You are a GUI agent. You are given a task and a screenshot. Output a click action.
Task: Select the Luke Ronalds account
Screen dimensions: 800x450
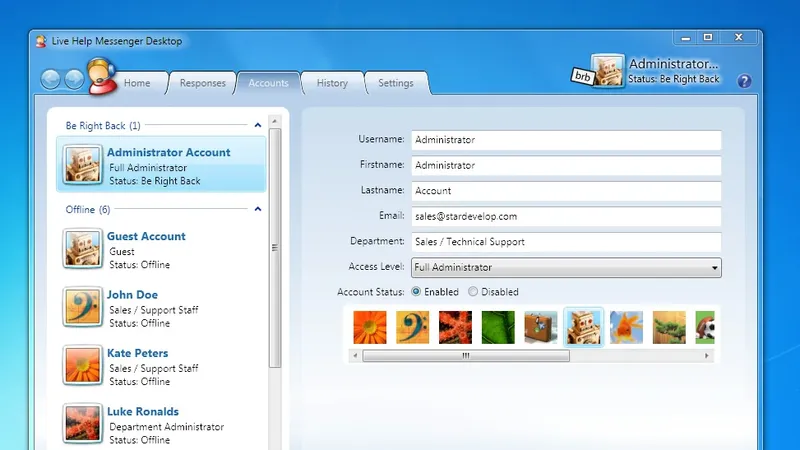coord(161,424)
